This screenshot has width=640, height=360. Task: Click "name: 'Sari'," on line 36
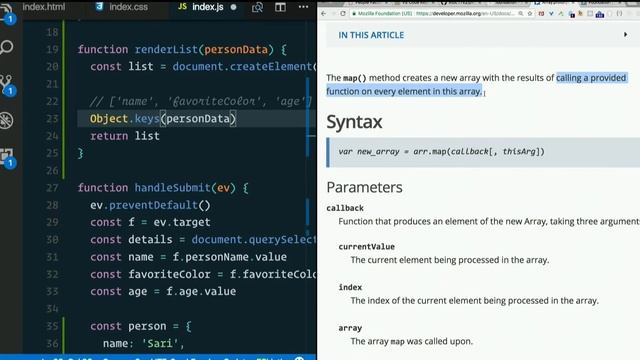tap(144, 343)
